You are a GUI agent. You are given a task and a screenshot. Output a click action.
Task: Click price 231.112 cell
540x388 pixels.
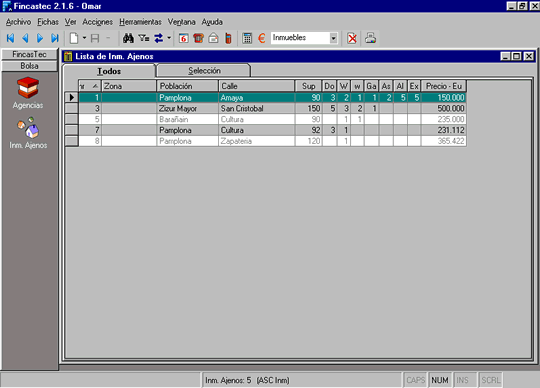click(x=444, y=130)
